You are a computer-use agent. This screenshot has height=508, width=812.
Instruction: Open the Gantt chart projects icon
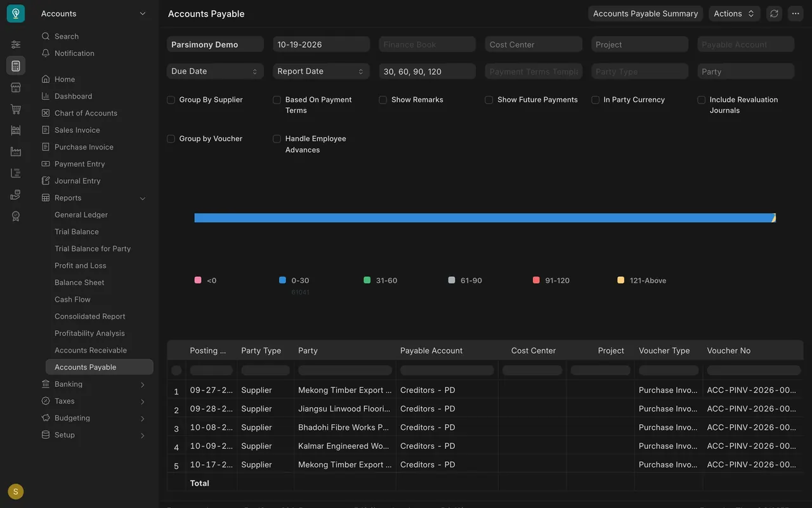tap(16, 173)
